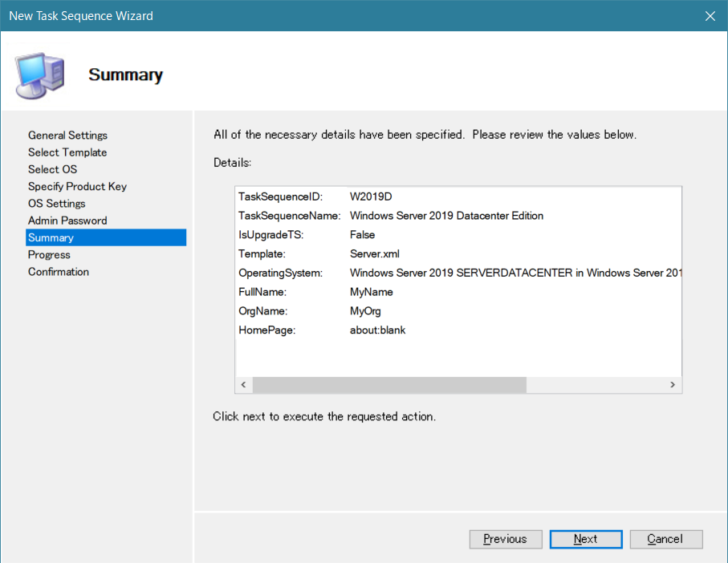Click the IsUpgradeTS: label
Viewport: 728px width, 563px height.
click(x=270, y=235)
